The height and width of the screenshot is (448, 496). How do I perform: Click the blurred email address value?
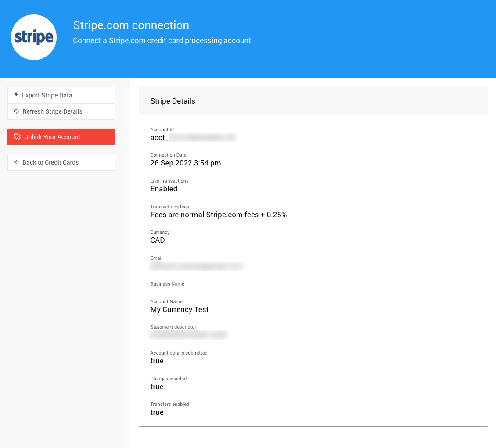pyautogui.click(x=196, y=266)
